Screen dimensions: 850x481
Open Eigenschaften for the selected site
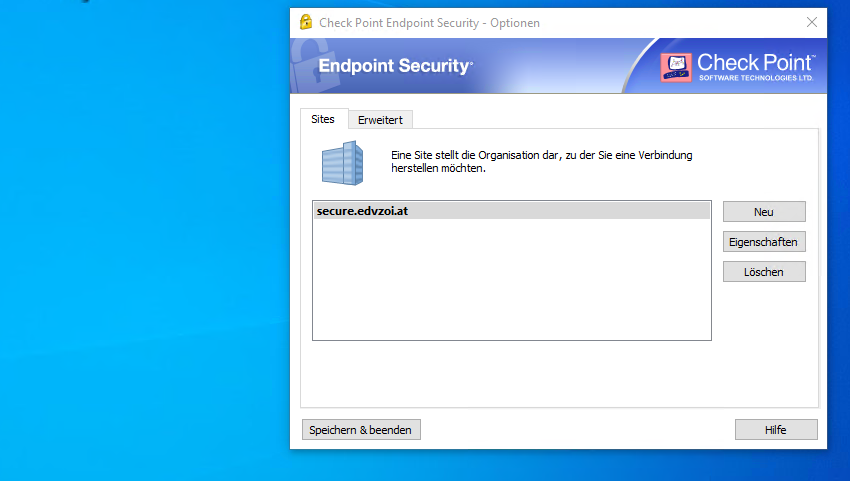tap(764, 242)
